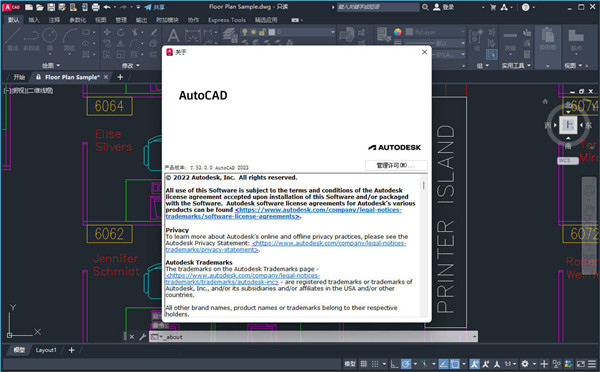The height and width of the screenshot is (372, 600).
Task: Click the Manage License (管理许可) button in About dialog
Action: pyautogui.click(x=396, y=165)
